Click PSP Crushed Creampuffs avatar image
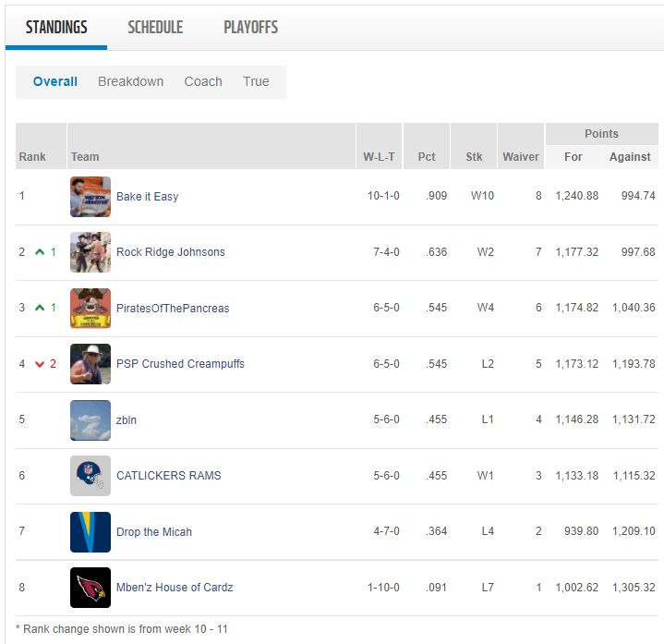This screenshot has width=664, height=644. pos(91,364)
